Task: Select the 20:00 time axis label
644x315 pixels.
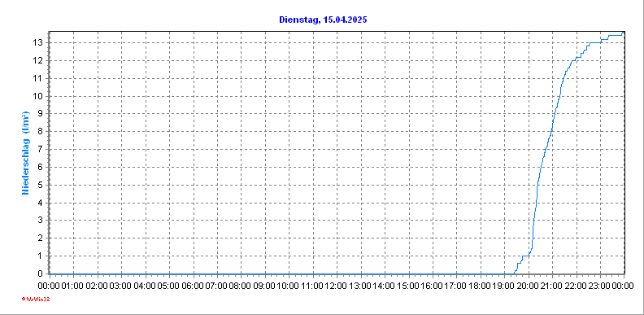Action: (x=529, y=286)
